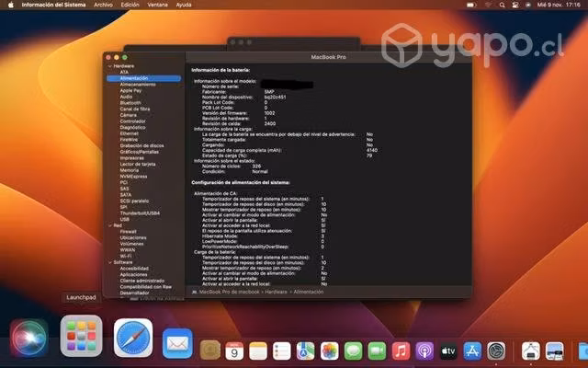Select NVMExpress in the sidebar
This screenshot has width=588, height=368.
(133, 177)
